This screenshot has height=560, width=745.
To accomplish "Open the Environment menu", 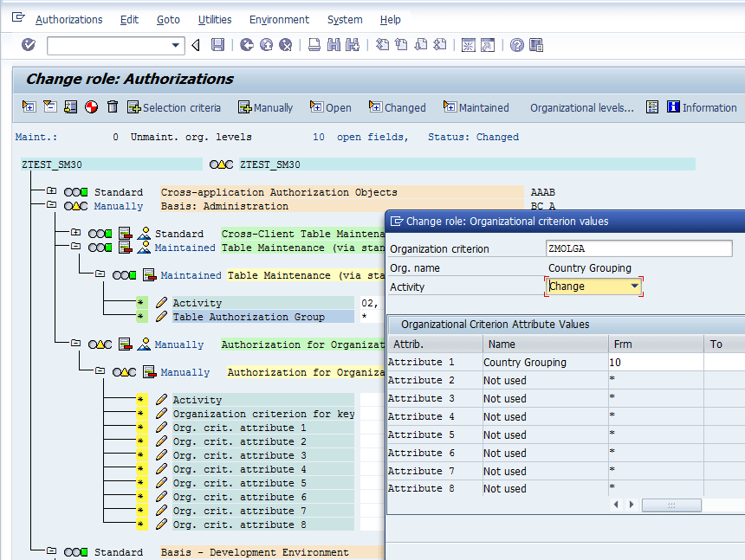I will [x=279, y=19].
